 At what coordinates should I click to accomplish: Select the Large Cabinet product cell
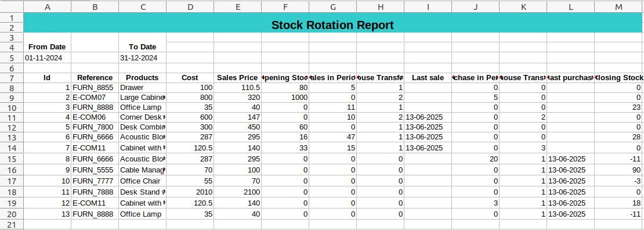143,98
